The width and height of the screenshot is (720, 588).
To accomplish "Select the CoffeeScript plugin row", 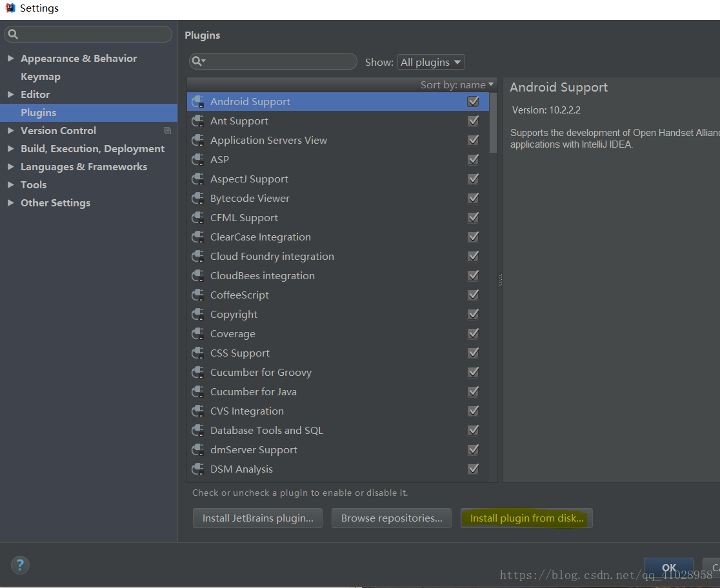I will 338,295.
